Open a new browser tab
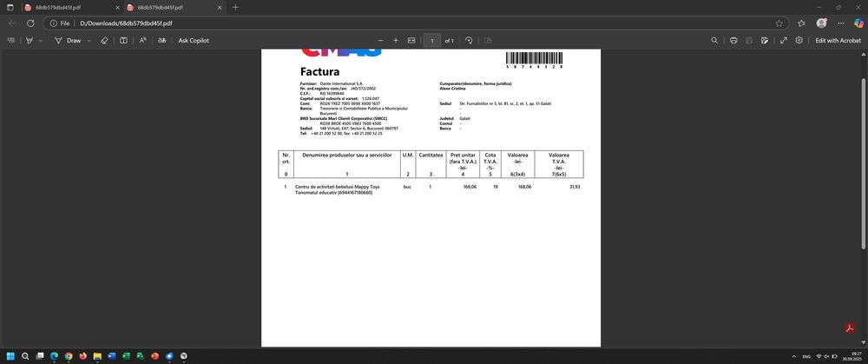 coord(236,7)
